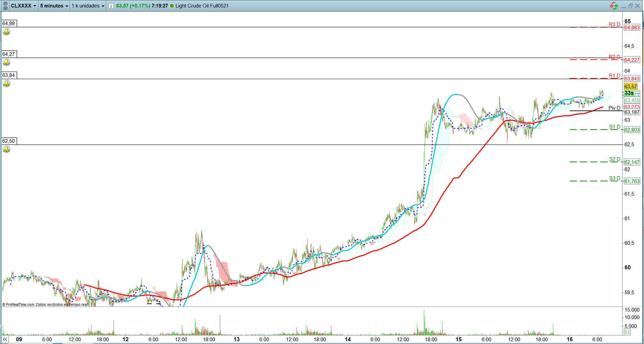
Task: Click the red-green refresh arrows icon
Action: pos(614,6)
